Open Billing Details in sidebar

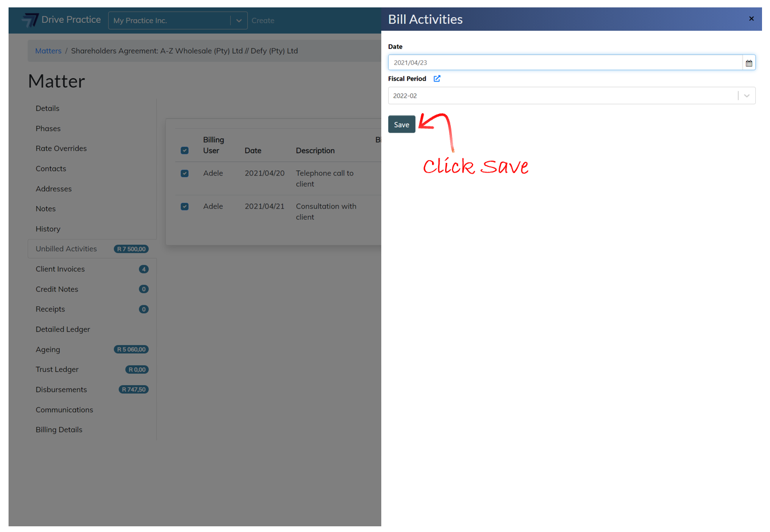(59, 429)
